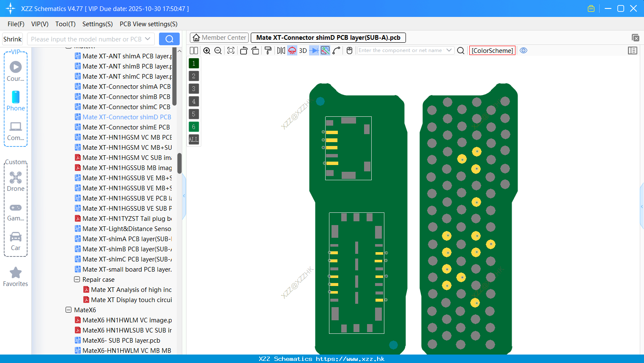644x363 pixels.
Task: Open Mate XT Display touch circuit PDF
Action: coord(127,300)
